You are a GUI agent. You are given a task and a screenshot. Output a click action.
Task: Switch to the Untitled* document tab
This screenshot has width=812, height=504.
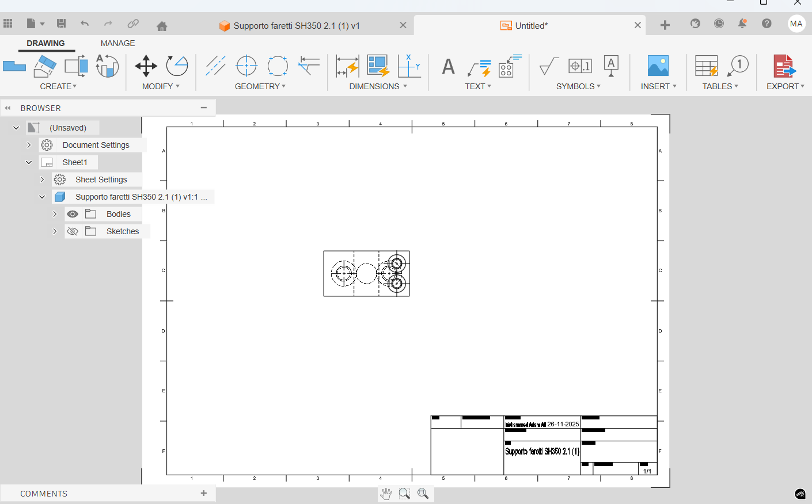coord(524,25)
